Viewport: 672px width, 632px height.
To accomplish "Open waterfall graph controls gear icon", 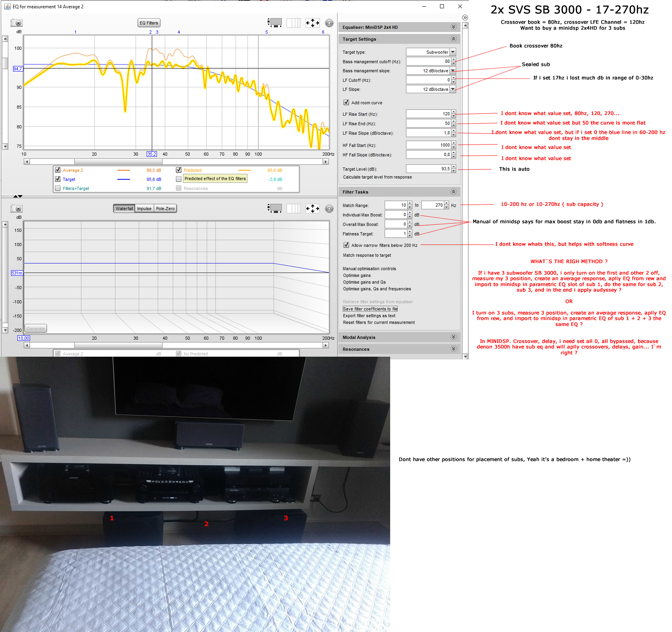I will pos(329,209).
